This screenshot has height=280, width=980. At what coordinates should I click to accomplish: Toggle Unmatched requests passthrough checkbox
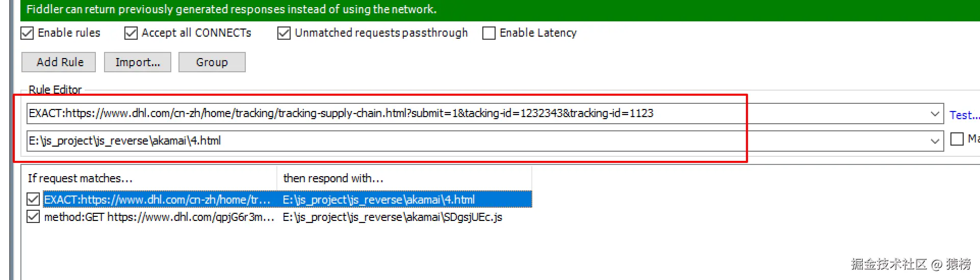pyautogui.click(x=283, y=33)
